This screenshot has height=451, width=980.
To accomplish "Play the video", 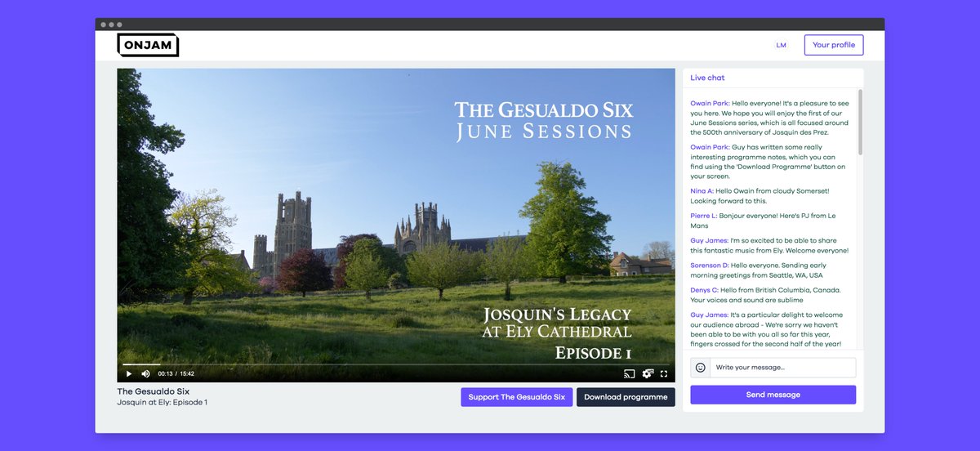I will point(128,373).
